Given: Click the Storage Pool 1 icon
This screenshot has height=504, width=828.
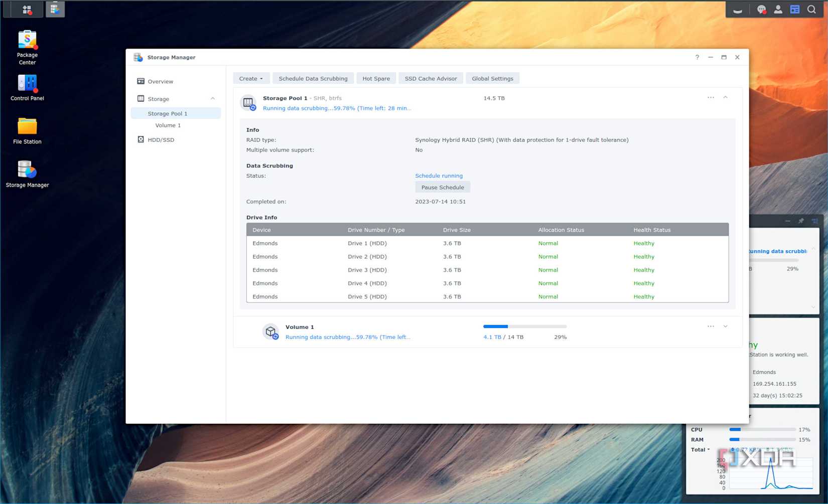Looking at the screenshot, I should [248, 103].
